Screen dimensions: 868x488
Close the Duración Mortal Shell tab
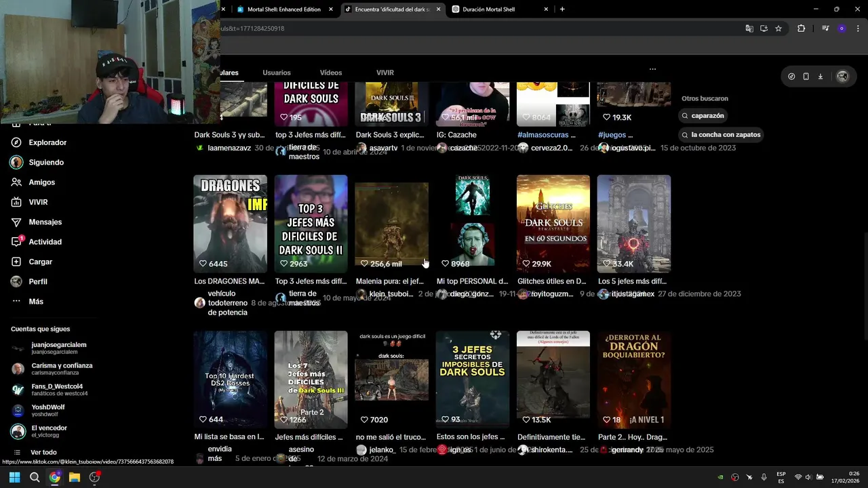click(546, 9)
